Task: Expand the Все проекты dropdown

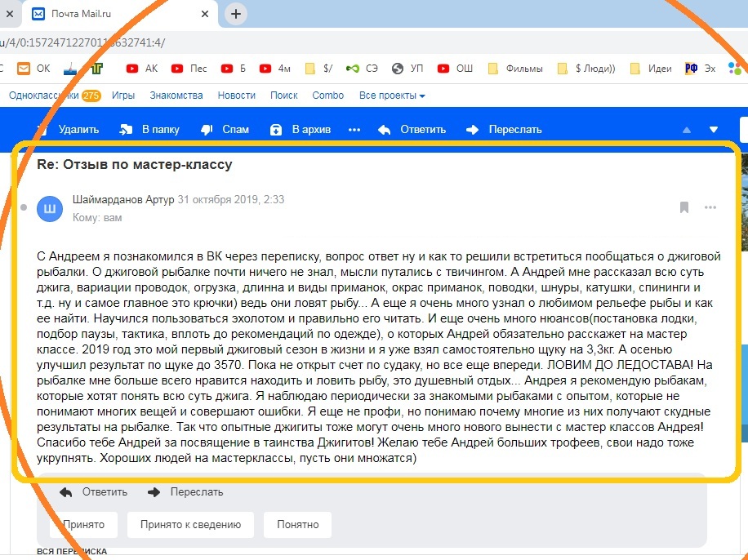Action: [392, 96]
